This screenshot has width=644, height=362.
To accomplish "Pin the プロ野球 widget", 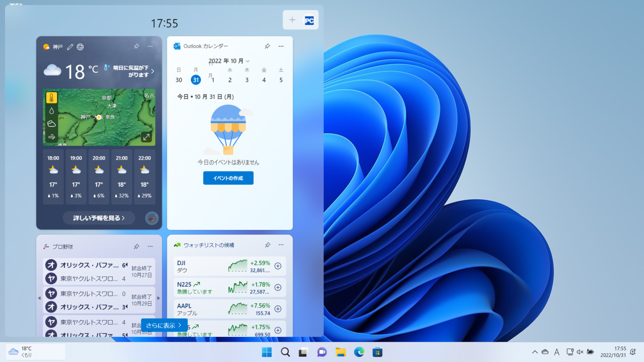I will tap(136, 246).
